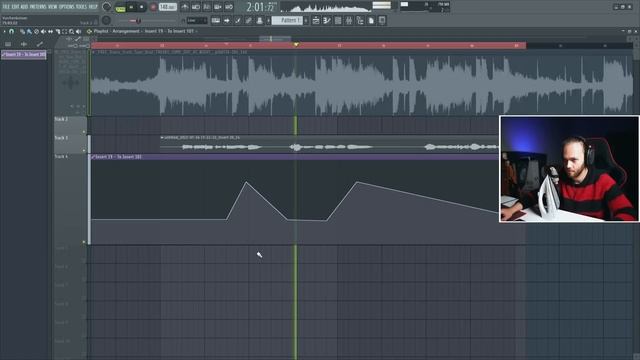This screenshot has height=360, width=640.
Task: Toggle blend/overdub recording
Action: point(218,7)
